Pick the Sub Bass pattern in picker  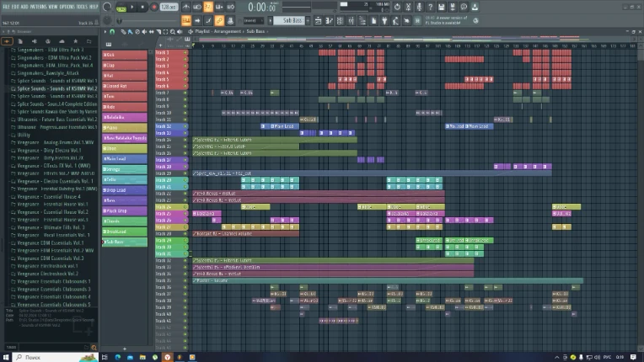tap(125, 242)
